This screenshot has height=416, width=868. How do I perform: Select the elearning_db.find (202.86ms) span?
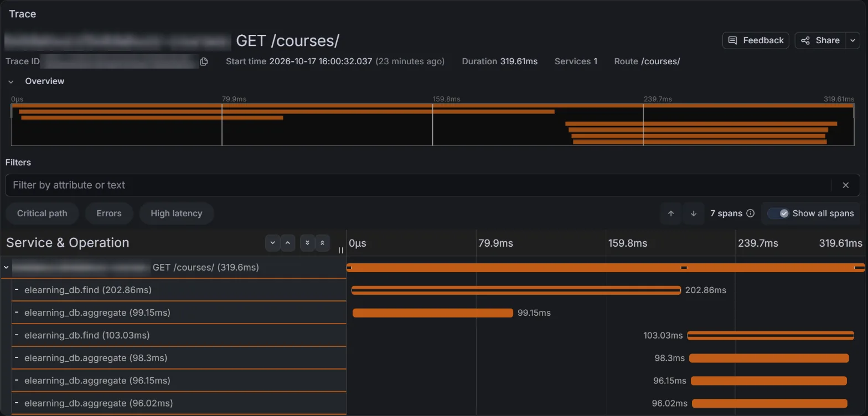point(178,290)
